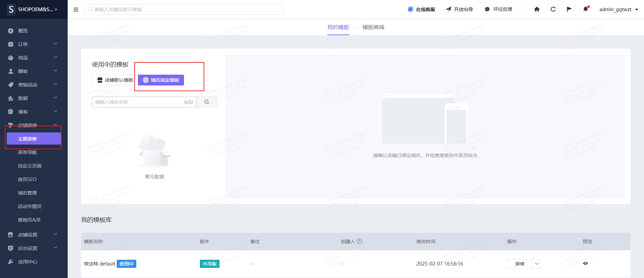Expand the 订单 menu chevron

click(x=55, y=44)
